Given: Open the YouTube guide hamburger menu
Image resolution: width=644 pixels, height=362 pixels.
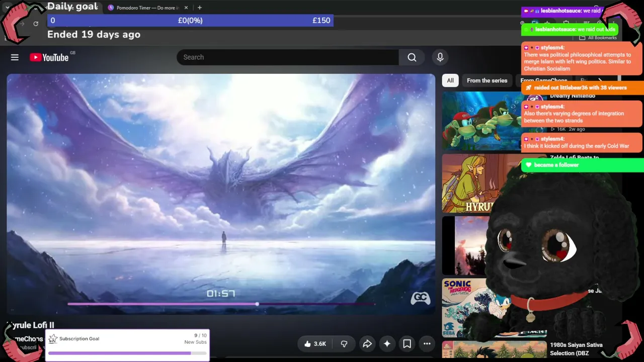Looking at the screenshot, I should 15,57.
